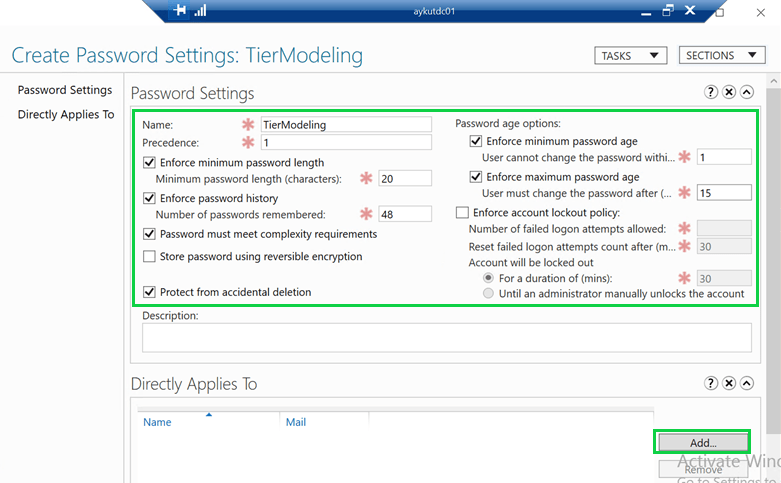Sort list by the Name column header
This screenshot has width=781, height=483.
(x=157, y=422)
